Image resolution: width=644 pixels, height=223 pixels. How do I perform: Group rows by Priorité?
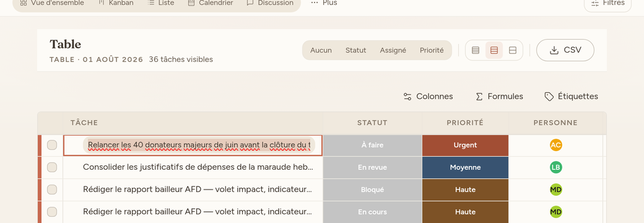[432, 50]
